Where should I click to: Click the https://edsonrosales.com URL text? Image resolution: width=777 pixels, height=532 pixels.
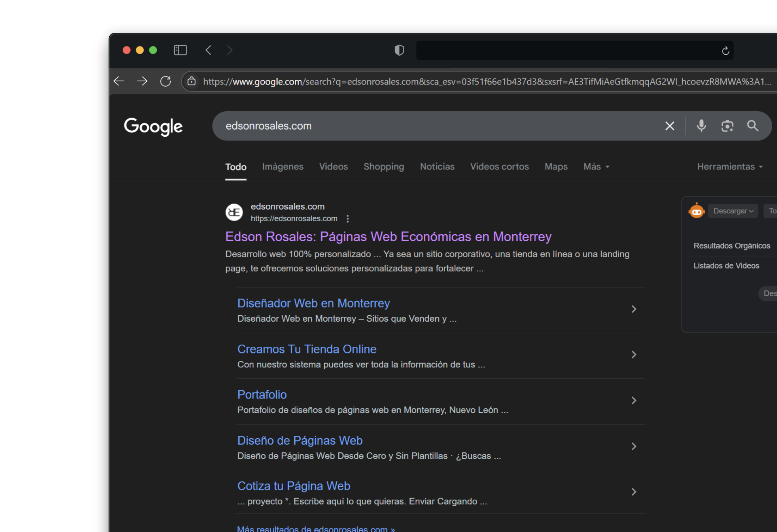click(x=294, y=219)
